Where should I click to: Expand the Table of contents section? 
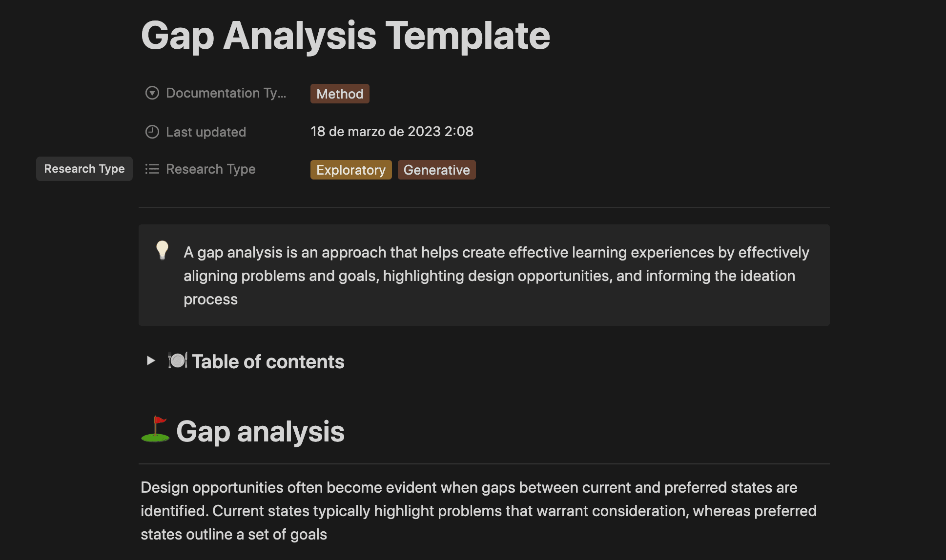pyautogui.click(x=150, y=361)
